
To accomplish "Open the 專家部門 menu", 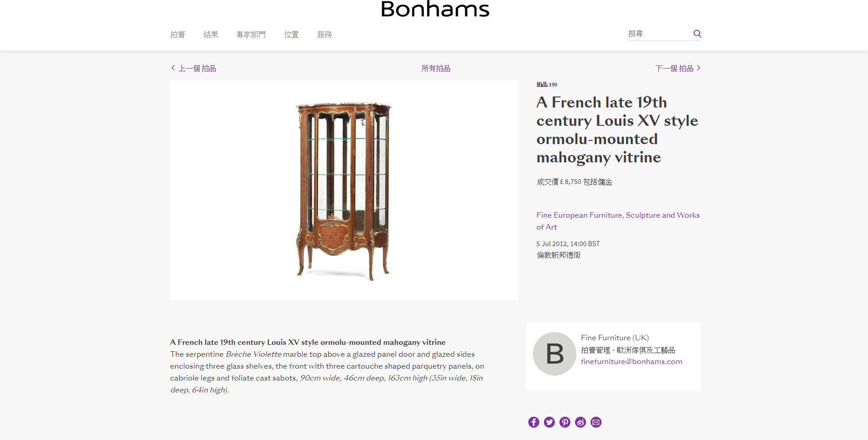I will click(x=251, y=35).
